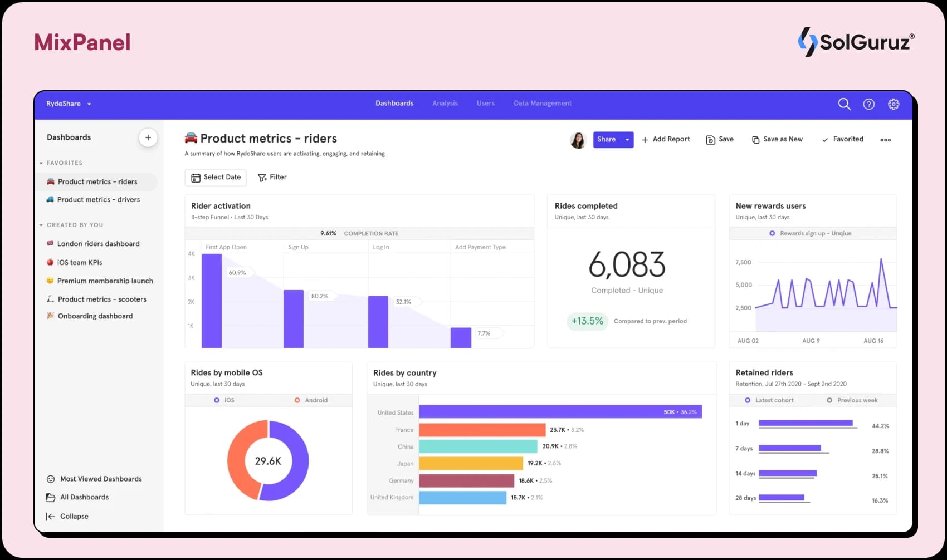This screenshot has height=560, width=947.
Task: Click the Collapse label
Action: [x=74, y=516]
